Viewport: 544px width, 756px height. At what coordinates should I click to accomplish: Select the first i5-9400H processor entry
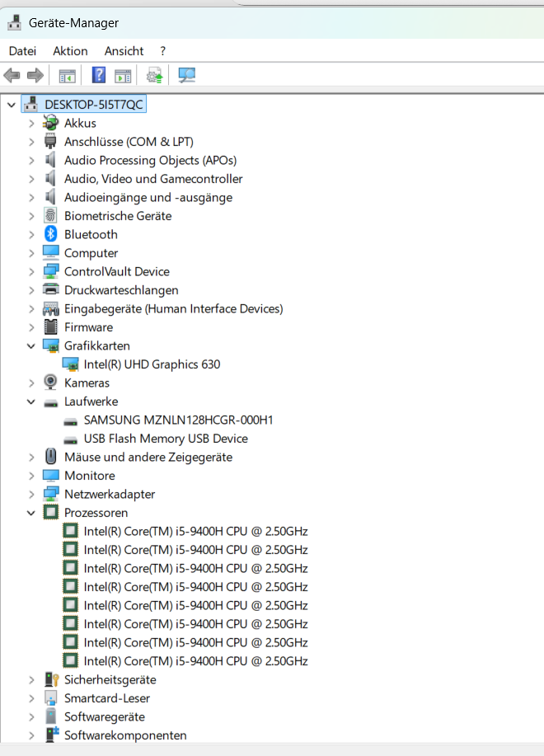pyautogui.click(x=195, y=531)
